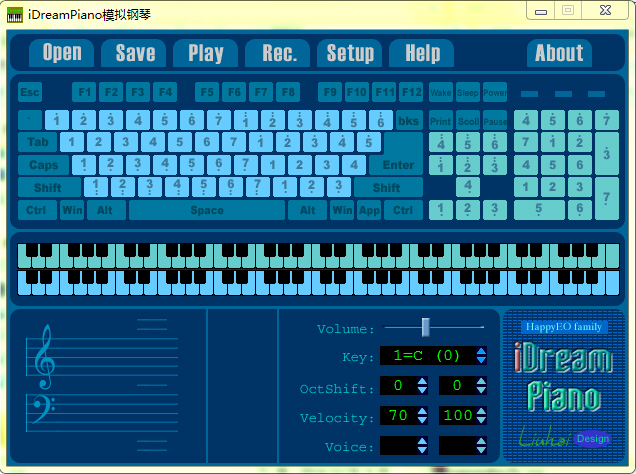Click the lone arrow key labeled 4
Viewport: 636px width, 474px height.
pyautogui.click(x=468, y=187)
